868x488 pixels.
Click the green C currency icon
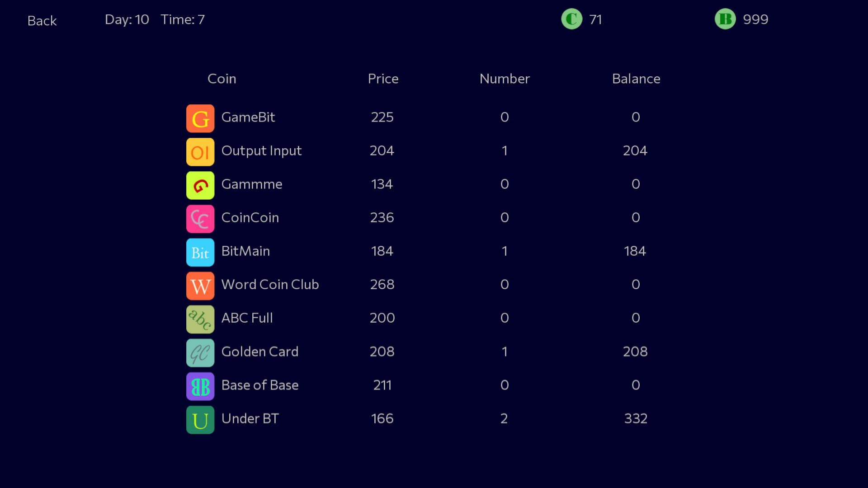pyautogui.click(x=571, y=19)
